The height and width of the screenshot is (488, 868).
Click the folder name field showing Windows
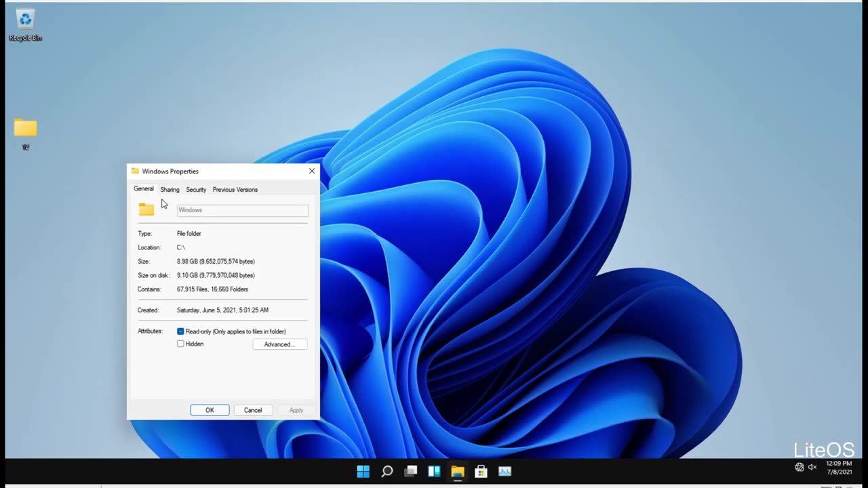(243, 210)
